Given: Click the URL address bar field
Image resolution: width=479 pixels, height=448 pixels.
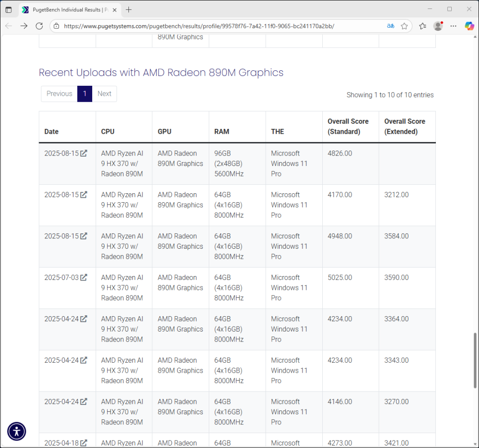Looking at the screenshot, I should pos(218,26).
